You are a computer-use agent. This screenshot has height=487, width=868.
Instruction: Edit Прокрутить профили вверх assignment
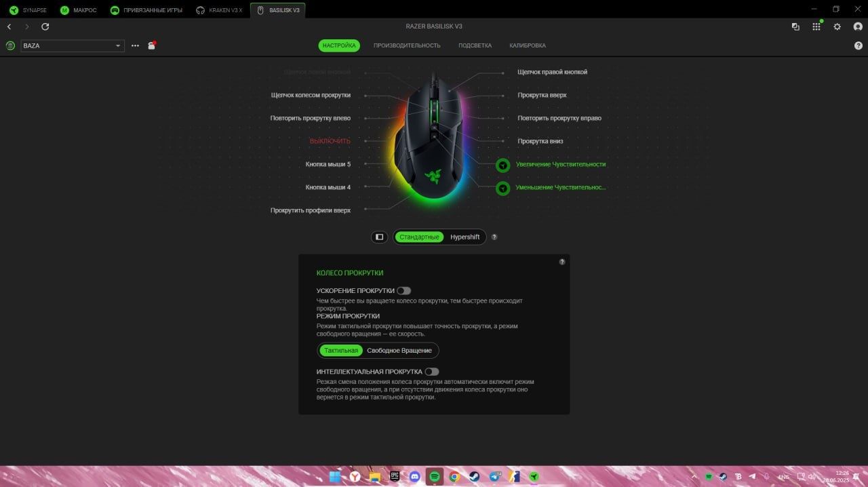point(311,210)
